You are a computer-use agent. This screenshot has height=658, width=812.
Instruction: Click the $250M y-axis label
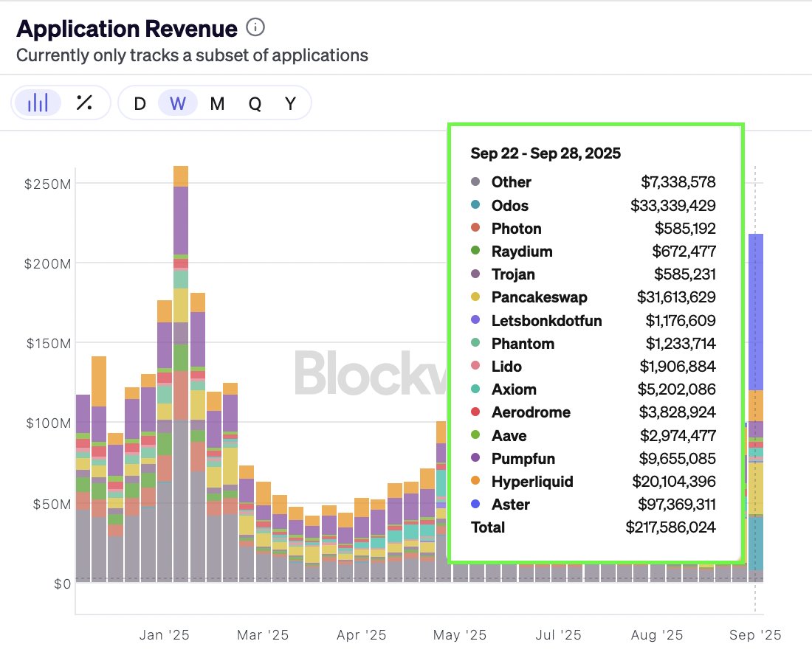point(48,184)
